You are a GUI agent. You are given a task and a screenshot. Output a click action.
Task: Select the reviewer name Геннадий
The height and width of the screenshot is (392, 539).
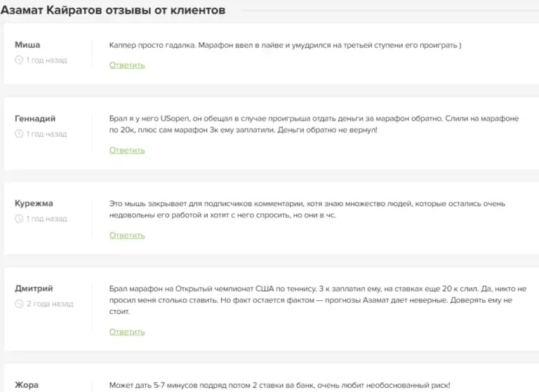tap(35, 119)
